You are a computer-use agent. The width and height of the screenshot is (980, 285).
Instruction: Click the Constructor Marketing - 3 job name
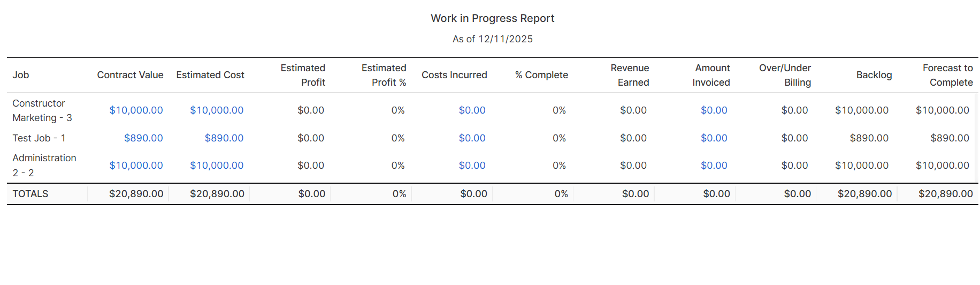[42, 110]
